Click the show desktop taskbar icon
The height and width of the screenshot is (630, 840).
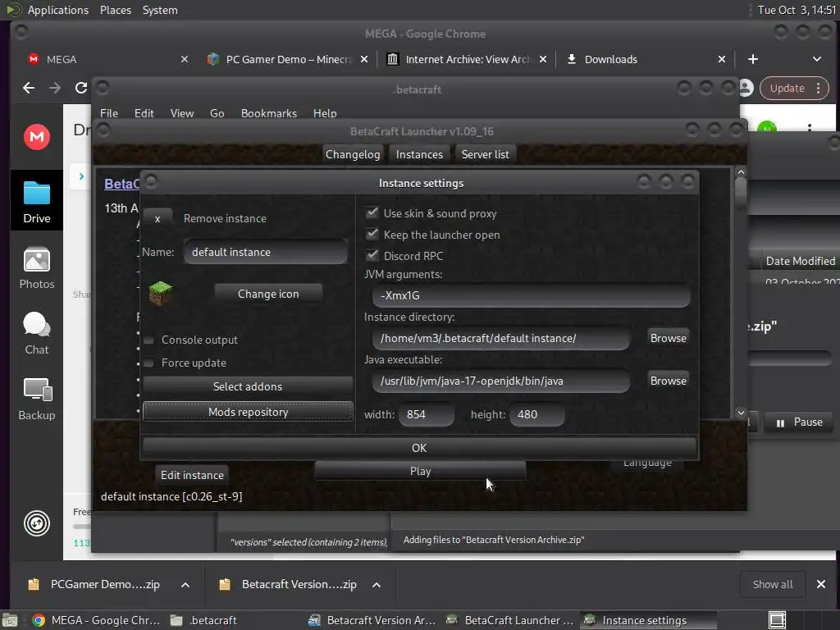point(10,620)
